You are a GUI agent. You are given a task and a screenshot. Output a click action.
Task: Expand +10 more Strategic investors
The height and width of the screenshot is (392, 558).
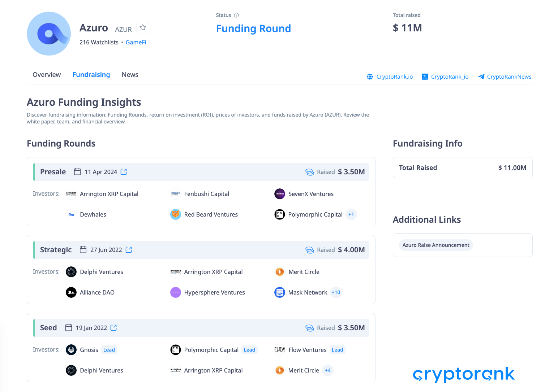336,292
